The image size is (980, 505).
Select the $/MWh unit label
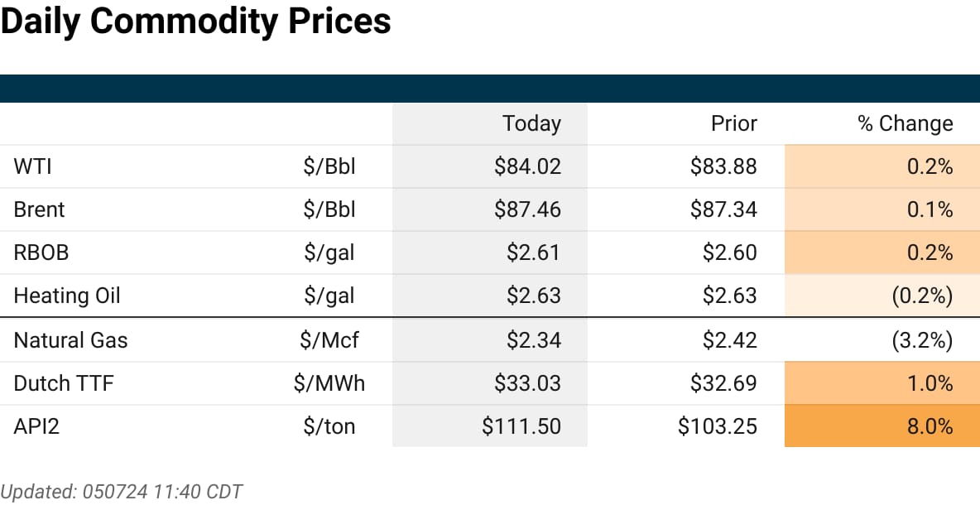click(x=329, y=383)
